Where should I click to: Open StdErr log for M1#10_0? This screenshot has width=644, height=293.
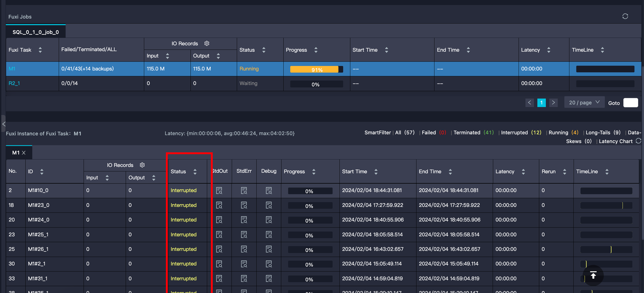(244, 190)
